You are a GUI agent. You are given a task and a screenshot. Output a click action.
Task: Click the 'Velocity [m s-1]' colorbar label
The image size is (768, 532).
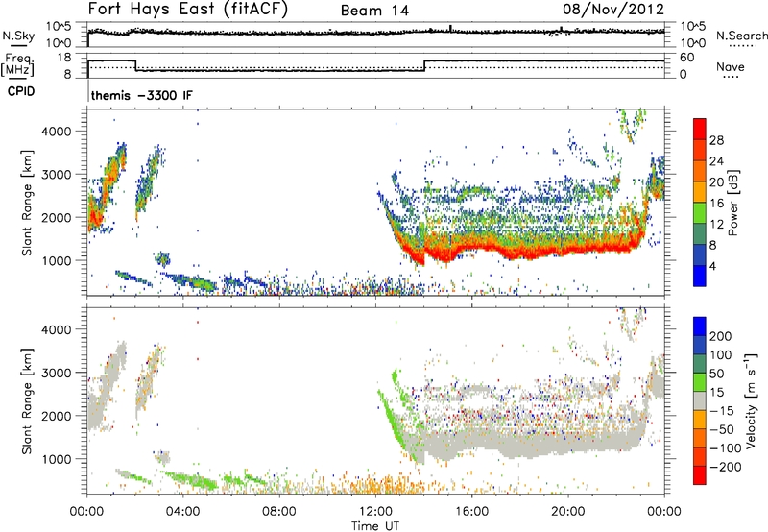coord(750,400)
